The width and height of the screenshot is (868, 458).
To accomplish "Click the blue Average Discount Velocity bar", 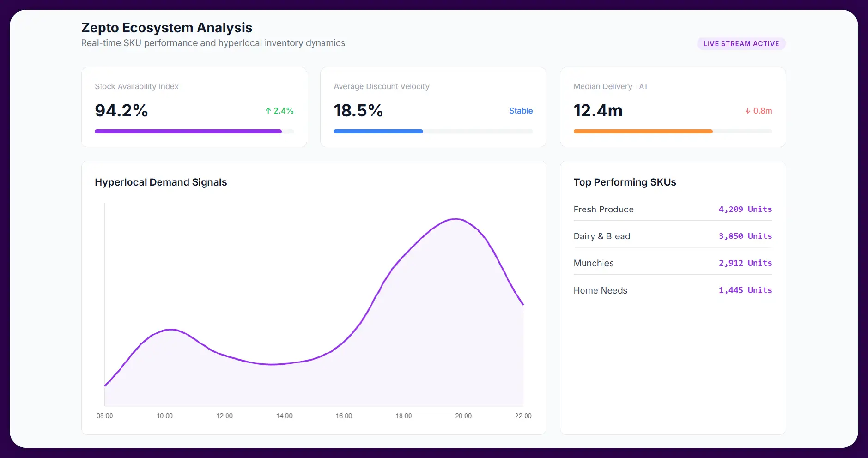I will click(378, 132).
